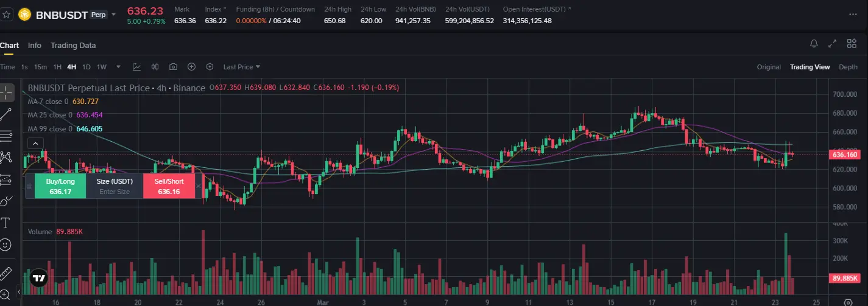Select the brush drawing tool
Viewport: 868px width, 306px height.
[6, 201]
